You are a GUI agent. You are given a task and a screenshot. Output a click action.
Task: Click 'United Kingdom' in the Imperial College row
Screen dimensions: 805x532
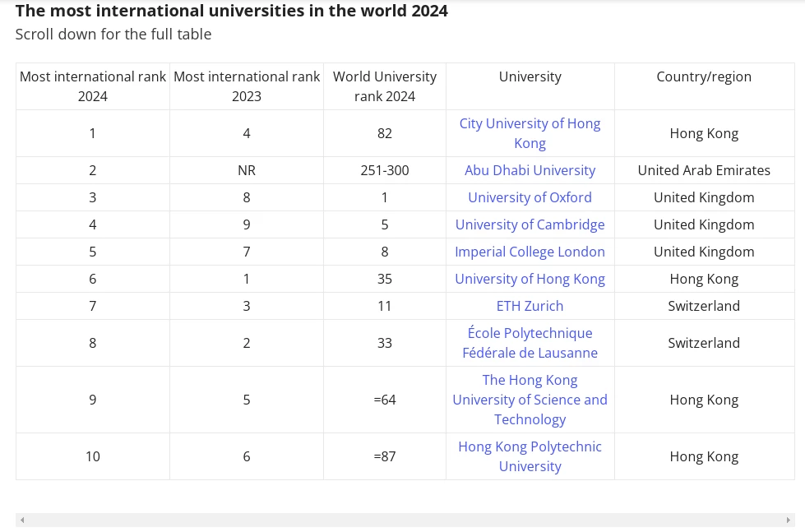(704, 252)
